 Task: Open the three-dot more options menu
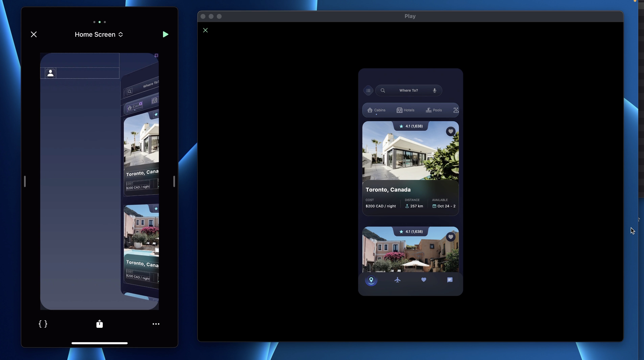156,324
